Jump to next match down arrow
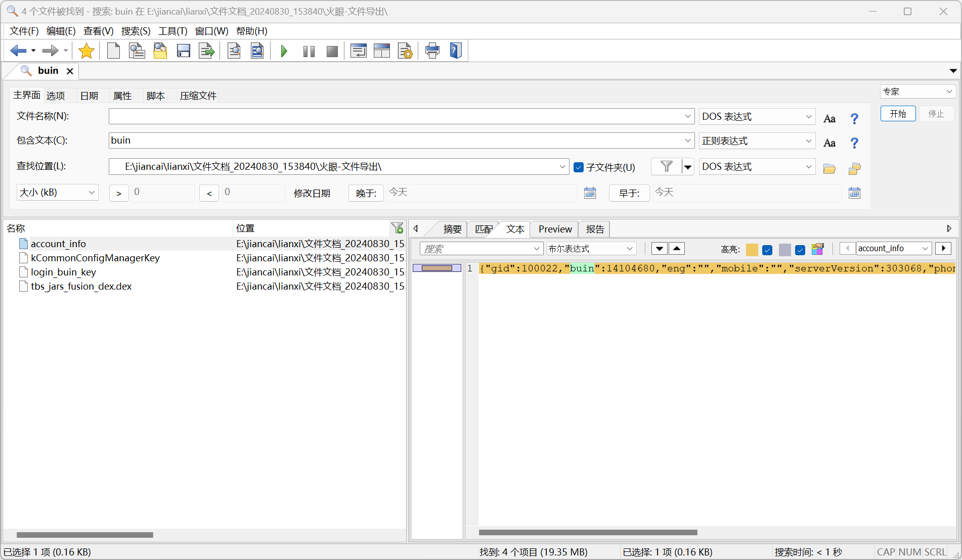962x560 pixels. coord(659,249)
